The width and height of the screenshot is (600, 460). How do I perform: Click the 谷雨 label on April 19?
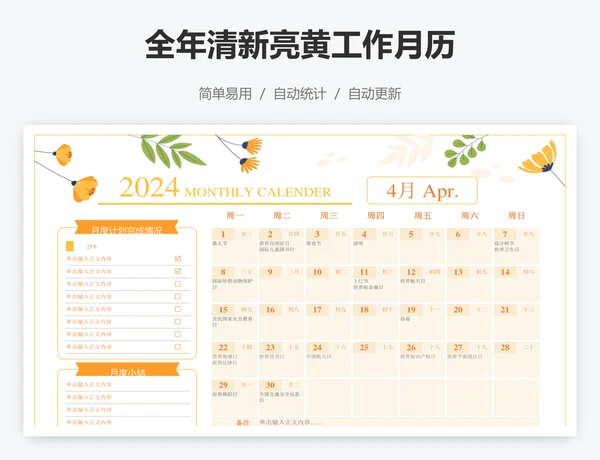coord(405,319)
